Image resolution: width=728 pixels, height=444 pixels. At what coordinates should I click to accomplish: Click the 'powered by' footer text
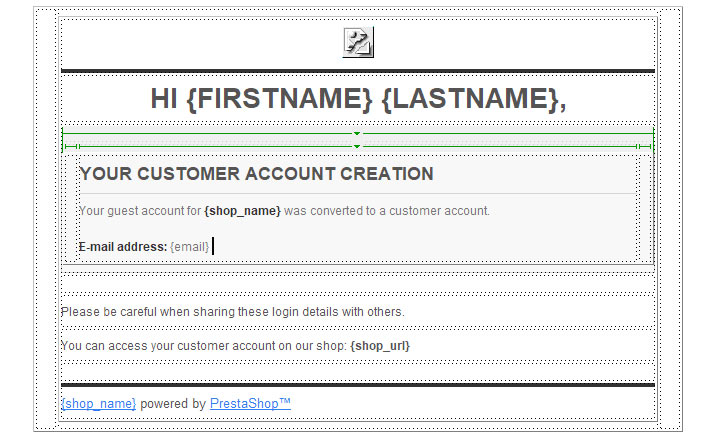(173, 403)
